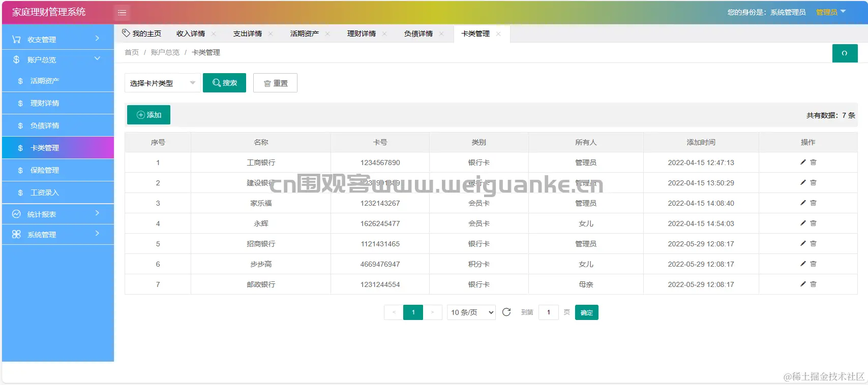The height and width of the screenshot is (385, 868).
Task: Click the 重置 reset button
Action: click(x=275, y=83)
